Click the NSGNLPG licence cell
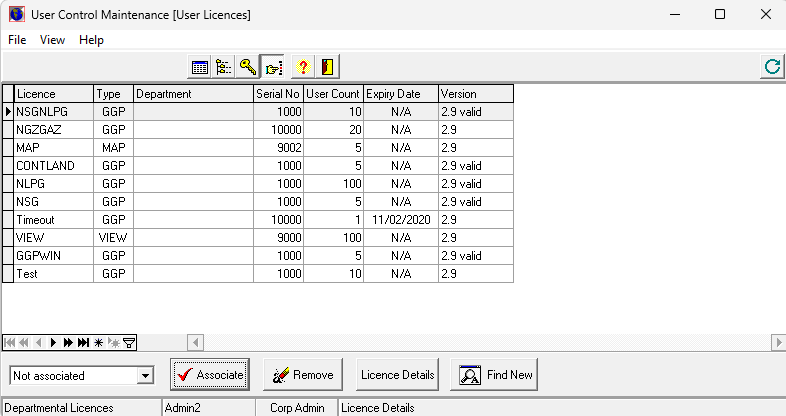This screenshot has width=786, height=416. coord(54,112)
